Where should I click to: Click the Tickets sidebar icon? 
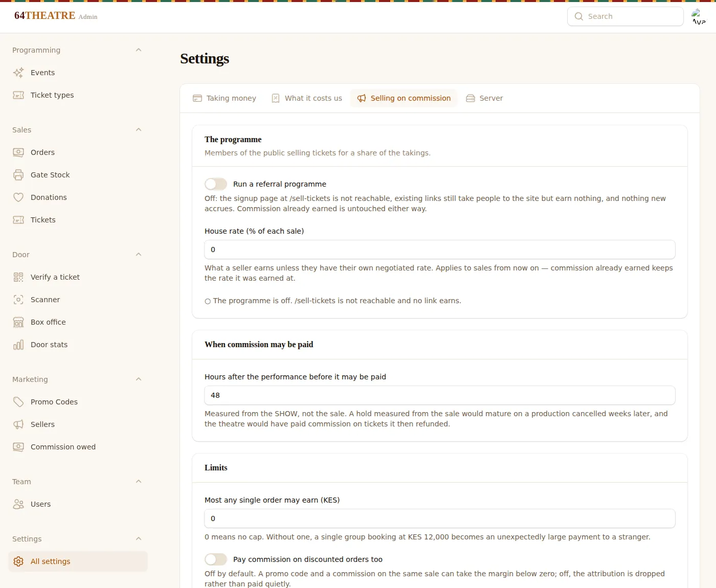point(18,220)
